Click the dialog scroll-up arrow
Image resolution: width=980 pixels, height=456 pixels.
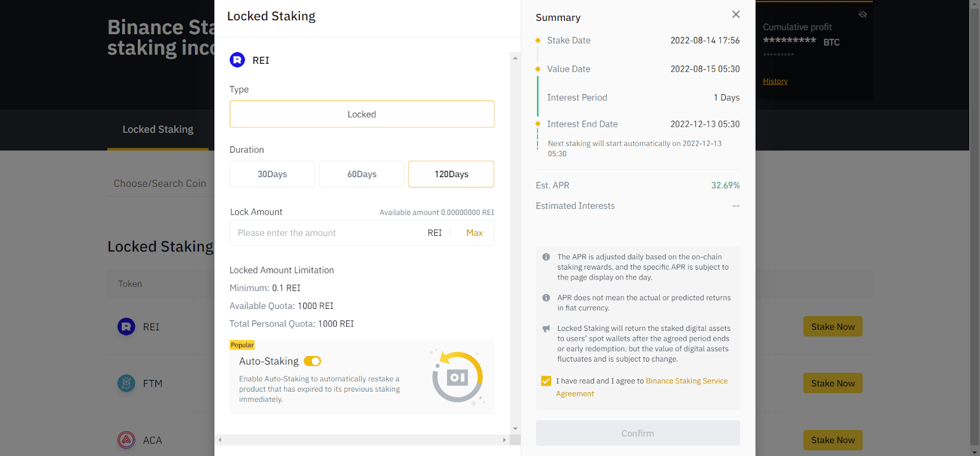tap(515, 58)
